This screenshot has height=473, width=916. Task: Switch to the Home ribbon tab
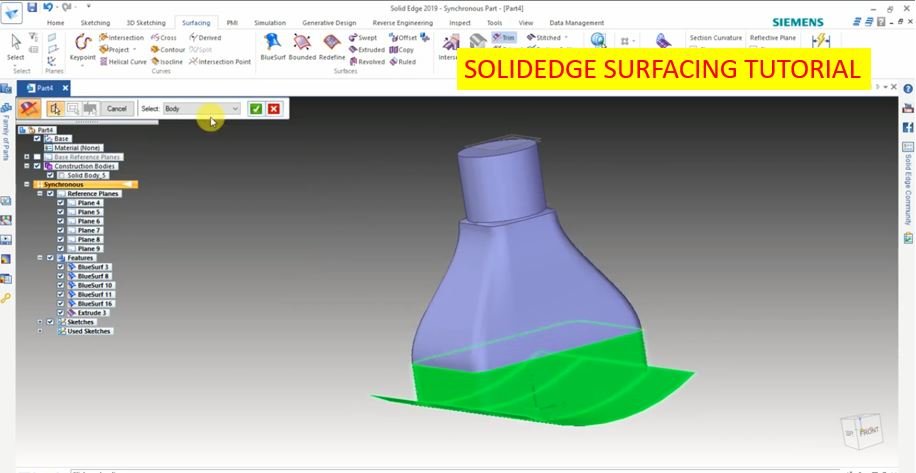(x=56, y=22)
